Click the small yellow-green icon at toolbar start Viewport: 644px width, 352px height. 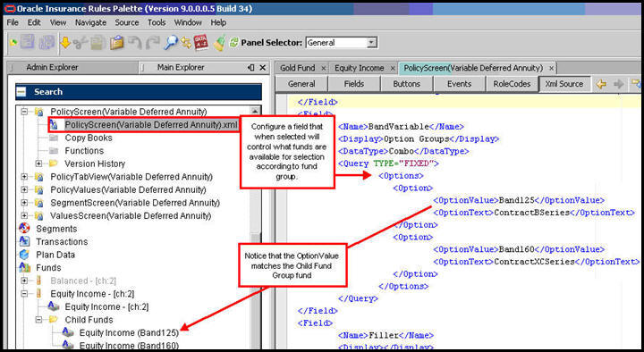13,42
